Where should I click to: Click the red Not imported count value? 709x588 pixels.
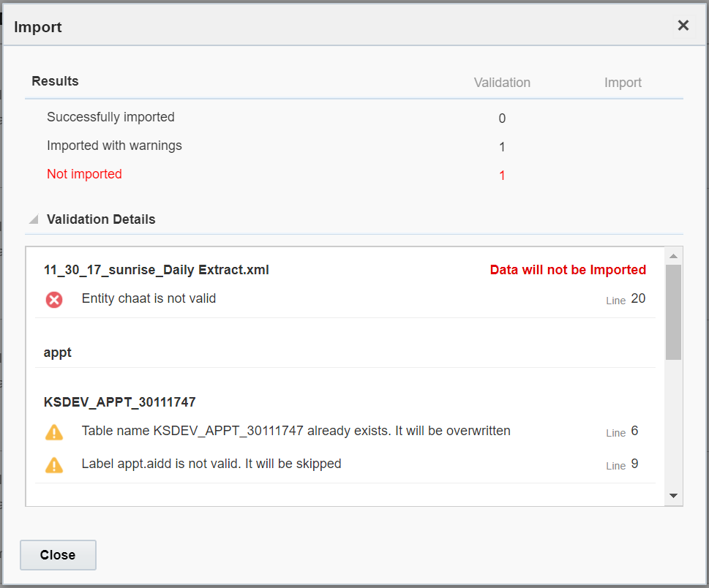coord(502,176)
